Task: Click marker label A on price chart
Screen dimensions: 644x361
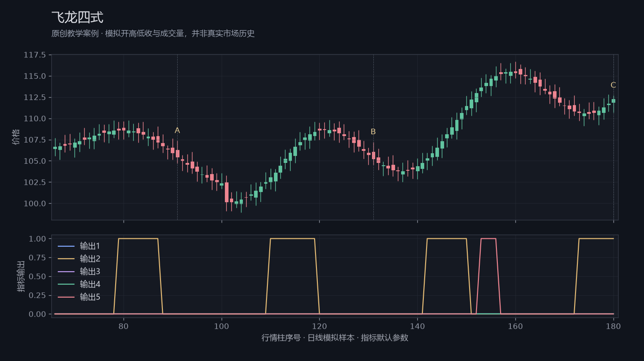Action: [x=177, y=131]
